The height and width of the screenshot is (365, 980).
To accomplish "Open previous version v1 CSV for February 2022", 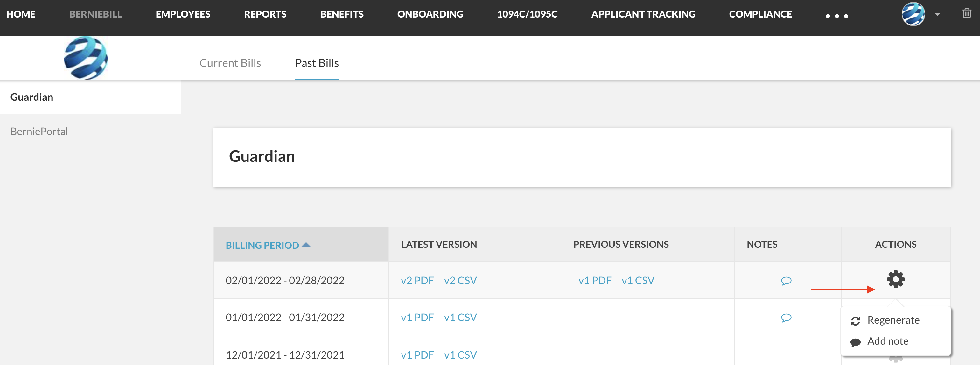I will pyautogui.click(x=638, y=281).
